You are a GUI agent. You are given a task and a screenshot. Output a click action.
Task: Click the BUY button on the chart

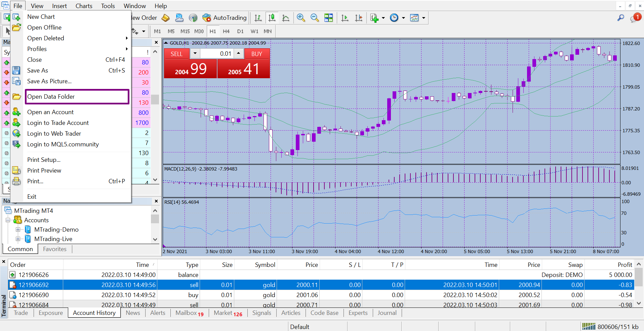257,54
